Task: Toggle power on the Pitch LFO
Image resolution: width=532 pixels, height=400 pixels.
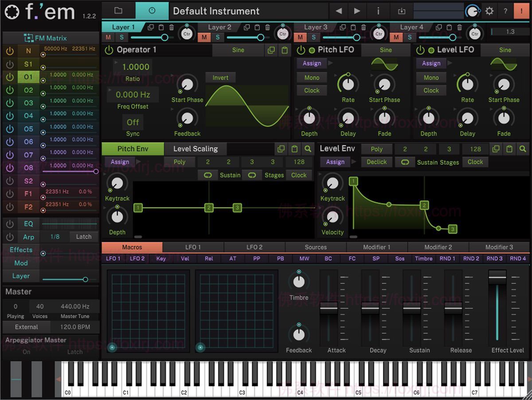Action: [301, 50]
